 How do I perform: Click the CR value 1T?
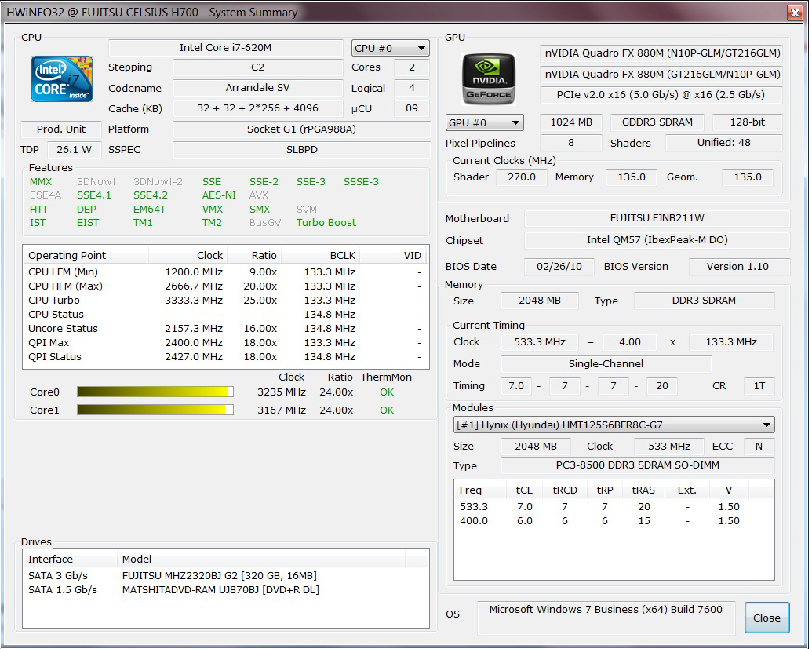coord(759,386)
